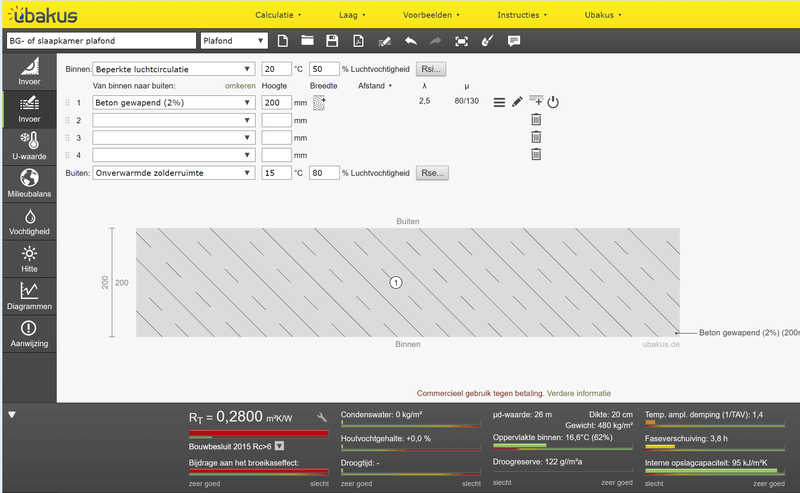Click the greyed redo arrow icon
The height and width of the screenshot is (493, 800).
(x=435, y=41)
